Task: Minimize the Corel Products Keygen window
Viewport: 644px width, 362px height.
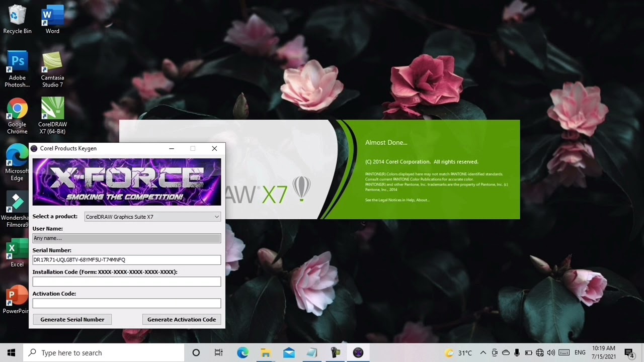Action: (x=172, y=148)
